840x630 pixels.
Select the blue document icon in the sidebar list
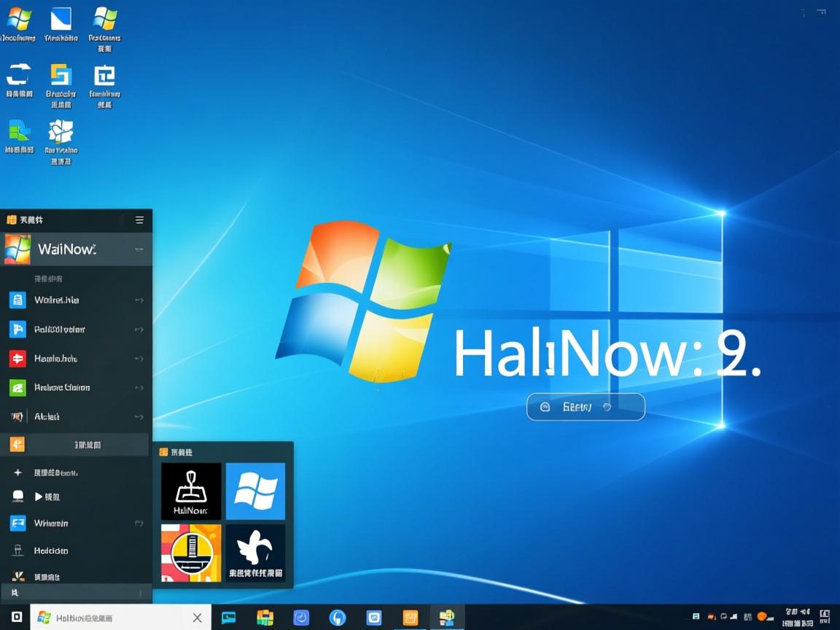(18, 300)
